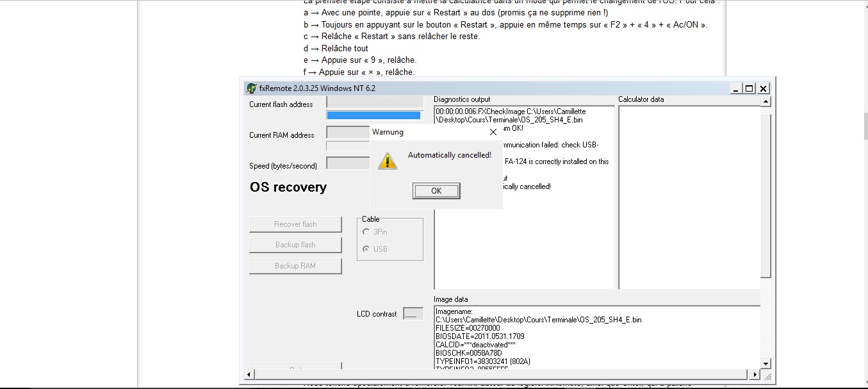Click the web page's vertical scrollbar thumb
Image resolution: width=868 pixels, height=389 pixels.
coord(865,126)
